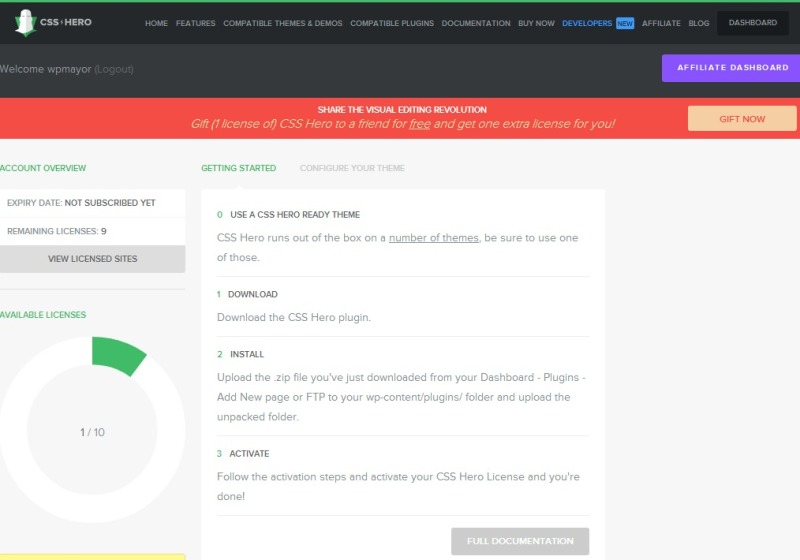Image resolution: width=800 pixels, height=560 pixels.
Task: Click the Activate step heading
Action: click(249, 453)
